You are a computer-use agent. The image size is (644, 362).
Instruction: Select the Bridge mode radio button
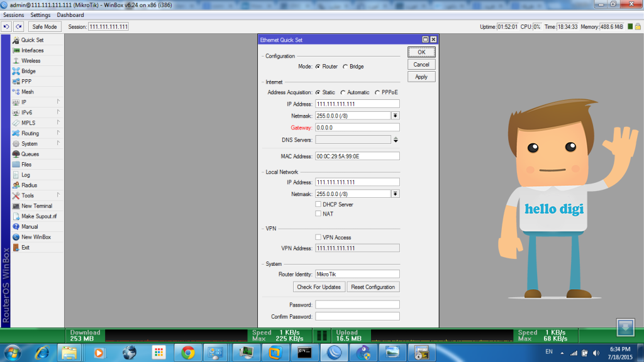click(345, 67)
